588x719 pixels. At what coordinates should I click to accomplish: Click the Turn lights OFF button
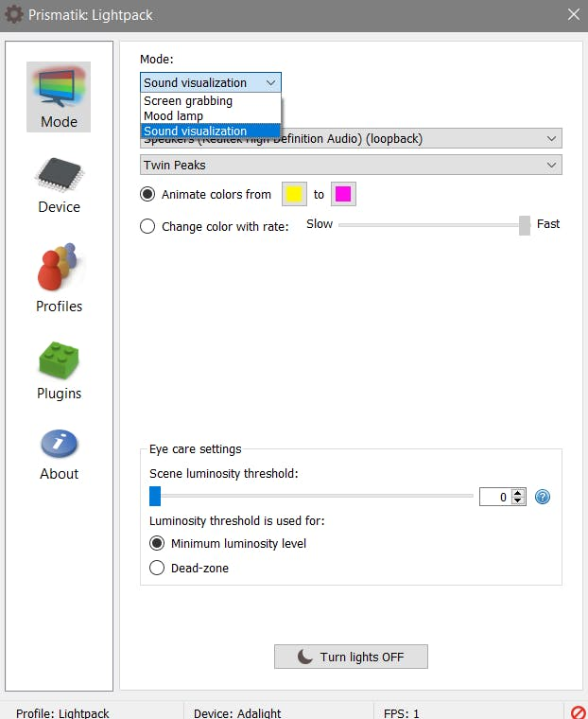coord(351,657)
